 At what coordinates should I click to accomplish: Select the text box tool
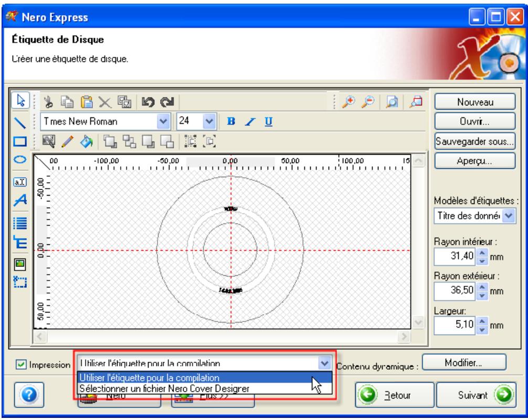20,182
